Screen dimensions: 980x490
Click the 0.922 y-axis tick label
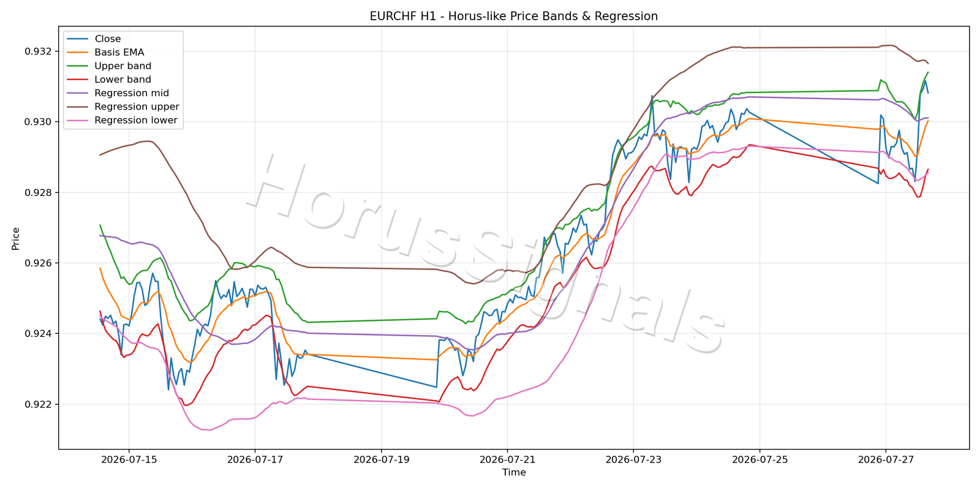pyautogui.click(x=38, y=404)
